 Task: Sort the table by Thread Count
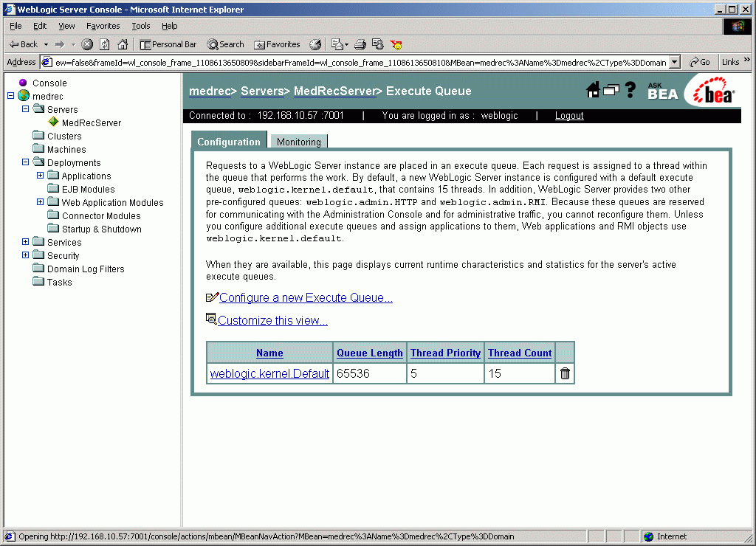(520, 353)
